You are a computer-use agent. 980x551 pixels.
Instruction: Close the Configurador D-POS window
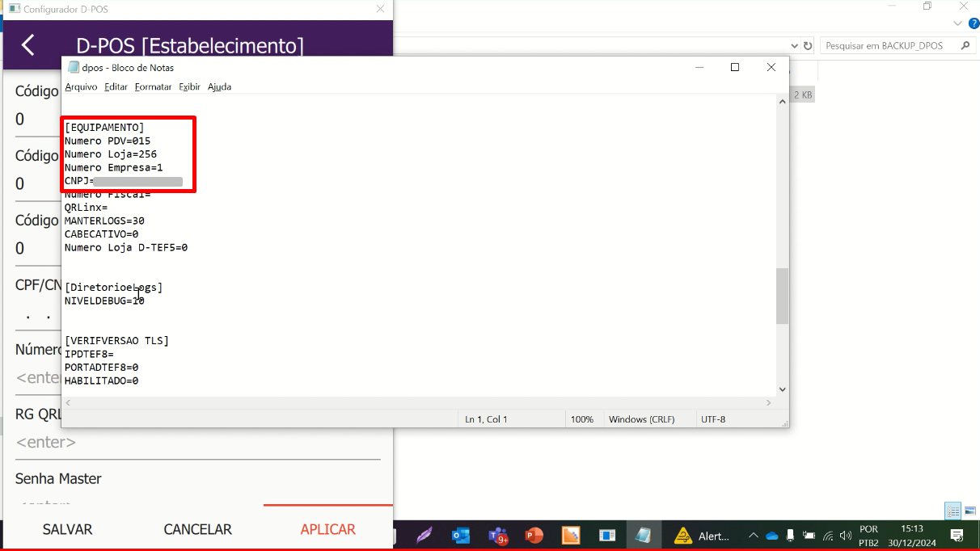380,9
